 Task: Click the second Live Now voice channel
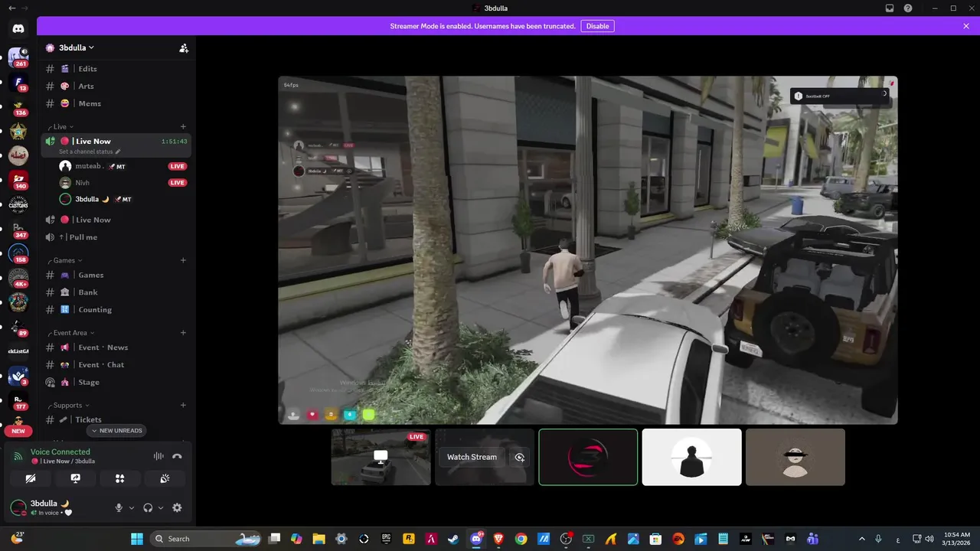click(x=116, y=220)
